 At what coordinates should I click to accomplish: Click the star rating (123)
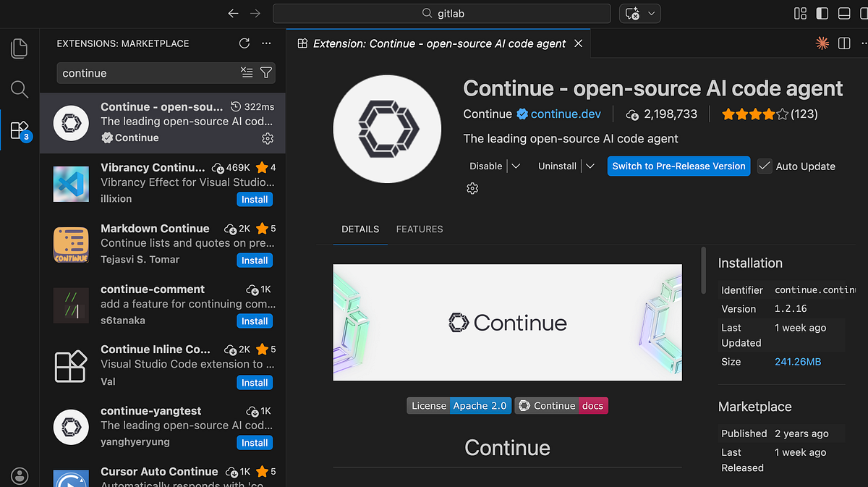pyautogui.click(x=770, y=114)
